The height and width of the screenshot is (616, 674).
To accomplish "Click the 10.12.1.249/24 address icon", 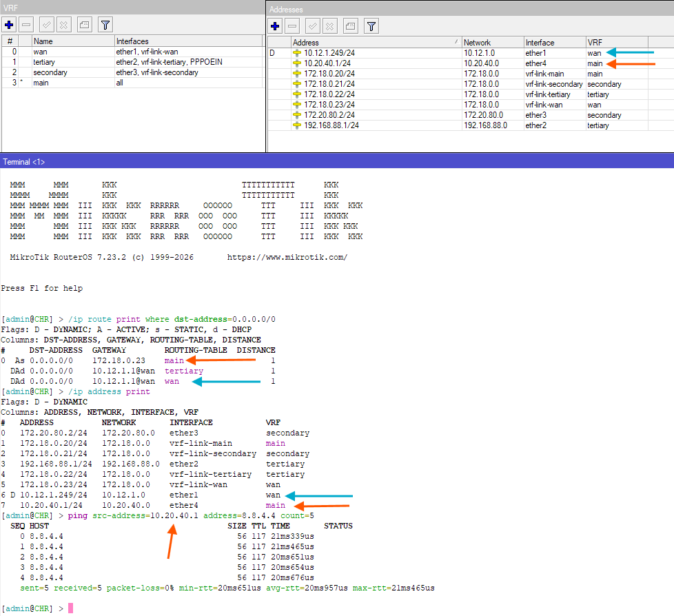I will click(296, 53).
